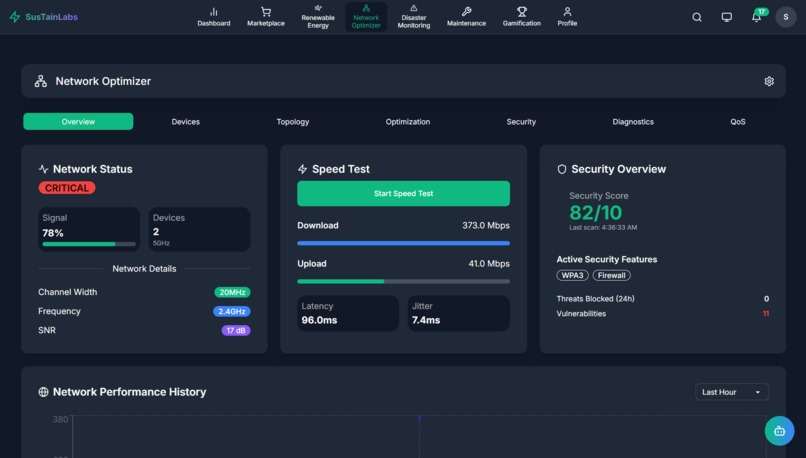Open the Maintenance wrench icon

pos(466,12)
